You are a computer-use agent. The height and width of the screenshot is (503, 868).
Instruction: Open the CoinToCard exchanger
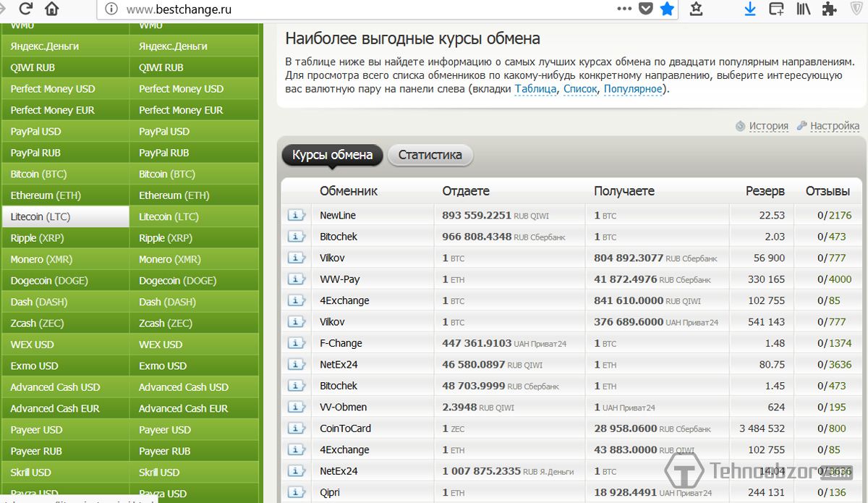(x=345, y=428)
